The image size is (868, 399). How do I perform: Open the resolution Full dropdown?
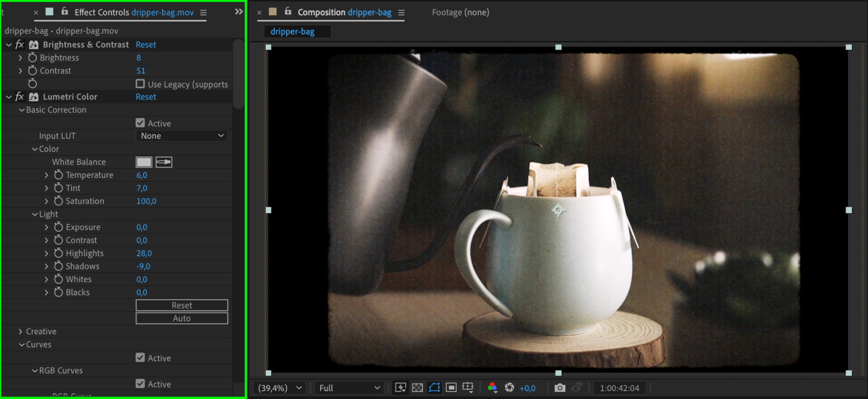(349, 388)
